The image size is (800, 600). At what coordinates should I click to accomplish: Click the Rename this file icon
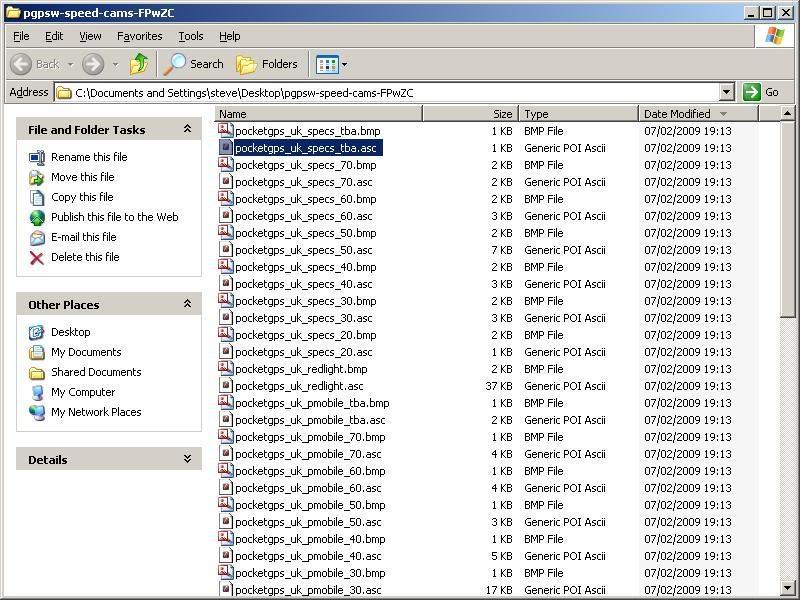(37, 157)
